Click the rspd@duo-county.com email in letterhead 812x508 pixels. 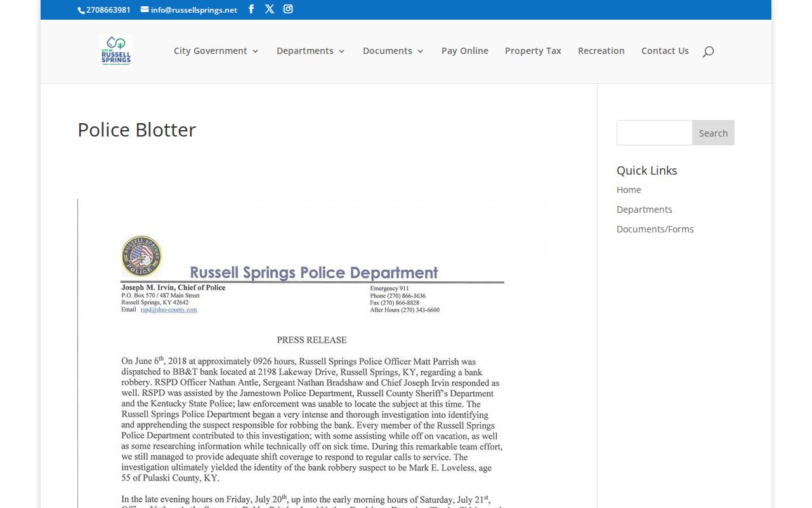(169, 310)
